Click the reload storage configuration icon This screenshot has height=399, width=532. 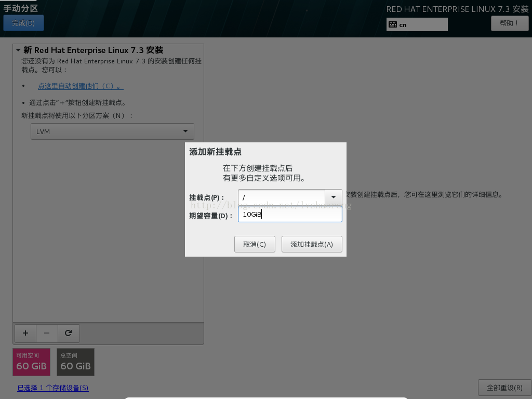tap(69, 333)
